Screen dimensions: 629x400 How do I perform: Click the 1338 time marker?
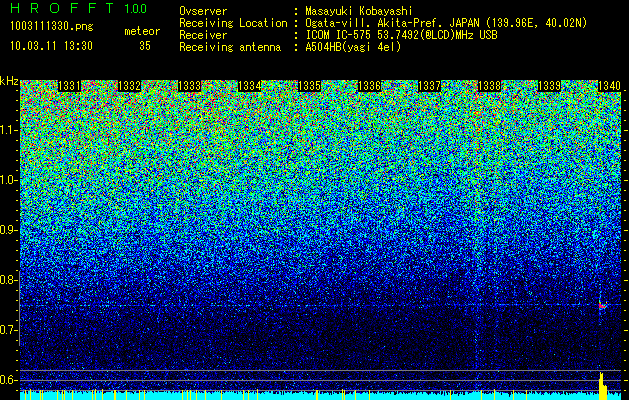tap(489, 86)
